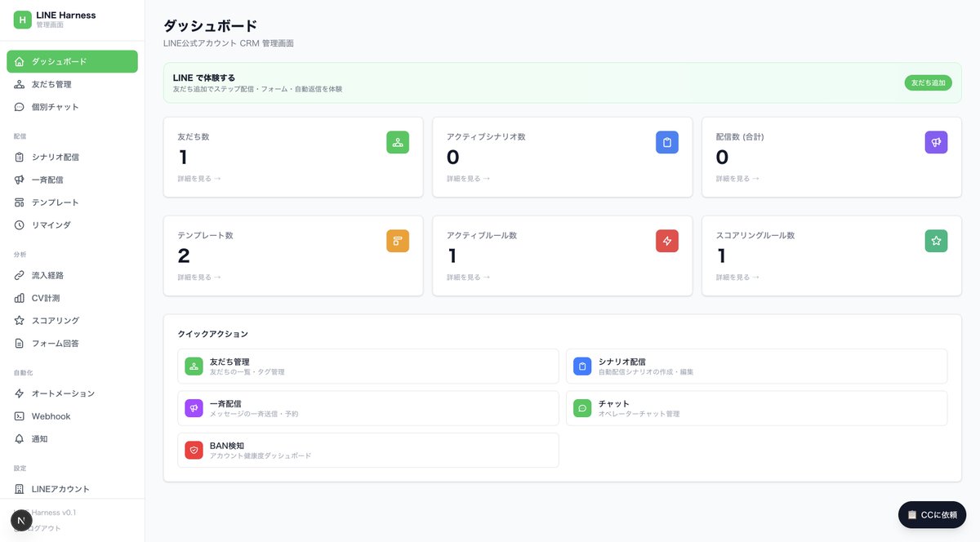Click the red shield icon for BAN検知
Viewport: 980px width, 542px height.
[x=194, y=450]
